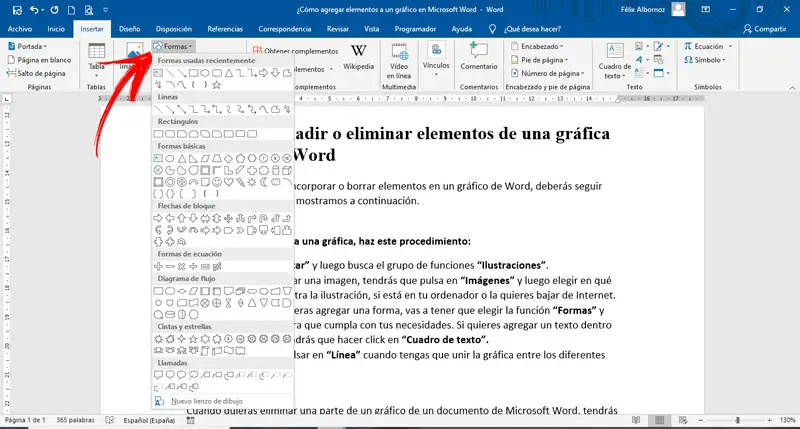Image resolution: width=800 pixels, height=429 pixels.
Task: Select the crescent moon shape
Action: pyautogui.click(x=264, y=182)
